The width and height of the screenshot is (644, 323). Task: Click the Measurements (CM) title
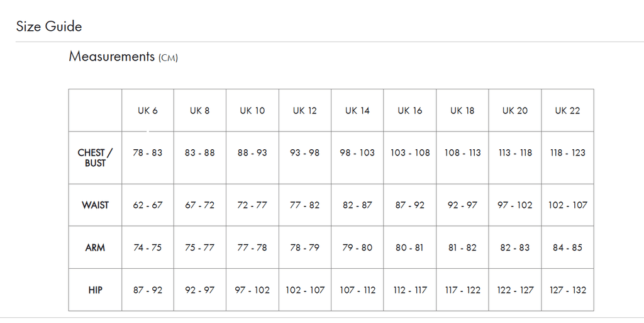click(x=123, y=57)
